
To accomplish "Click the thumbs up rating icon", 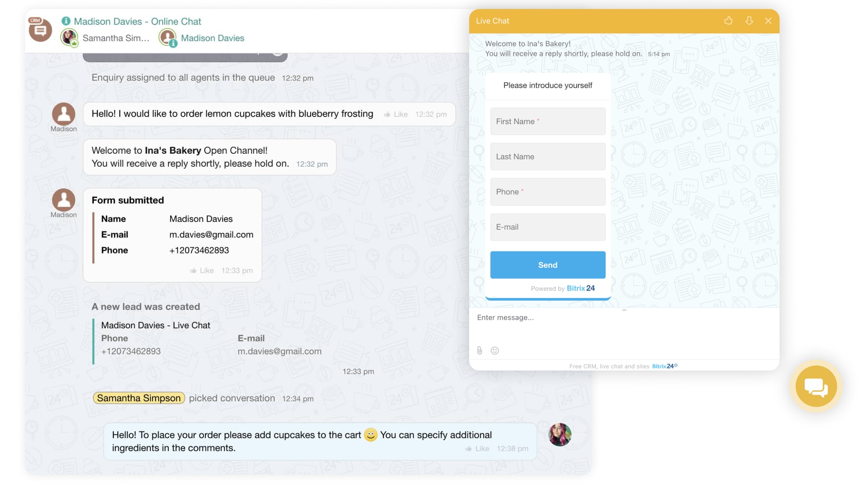I will [x=728, y=21].
